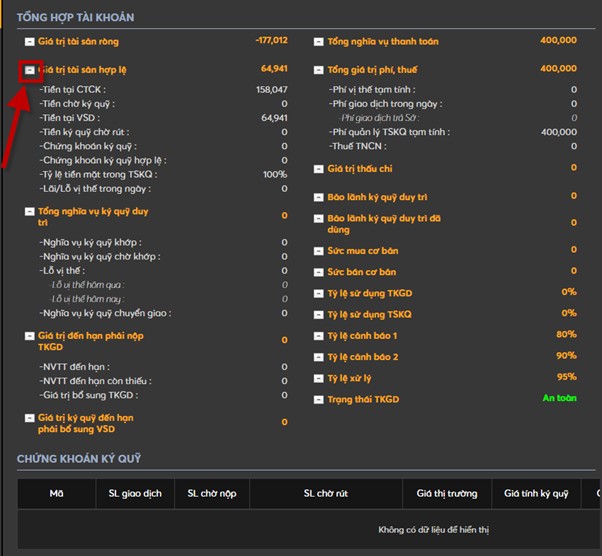This screenshot has height=556, width=602.
Task: Click minus icon beside Bảo lãnh ký quỹ duy trì
Action: tap(319, 197)
